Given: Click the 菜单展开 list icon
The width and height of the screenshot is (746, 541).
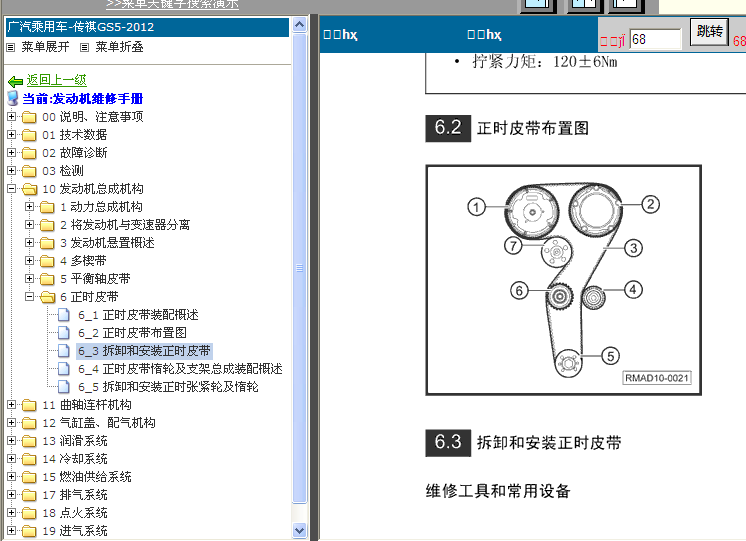Looking at the screenshot, I should click(x=11, y=47).
